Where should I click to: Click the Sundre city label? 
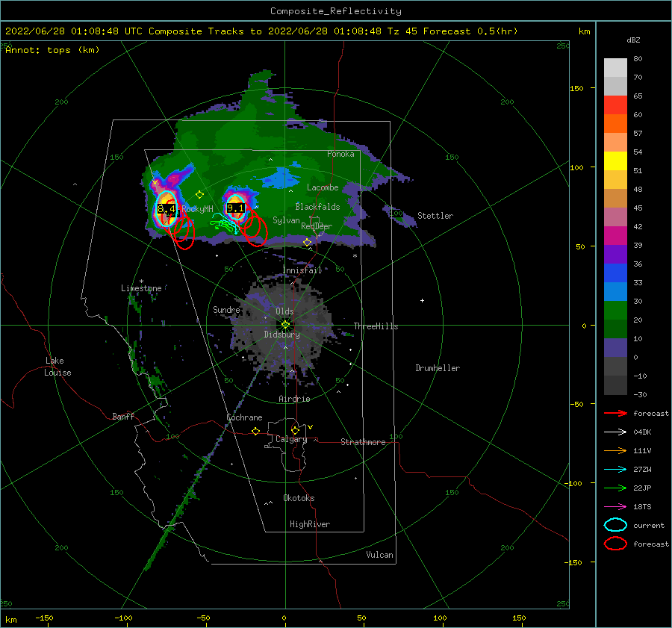(226, 310)
